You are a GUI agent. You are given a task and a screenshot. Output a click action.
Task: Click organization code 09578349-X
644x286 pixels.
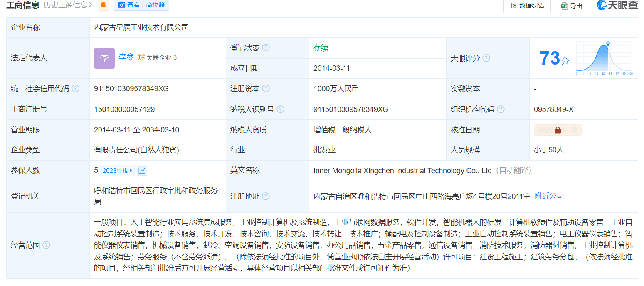click(x=554, y=109)
